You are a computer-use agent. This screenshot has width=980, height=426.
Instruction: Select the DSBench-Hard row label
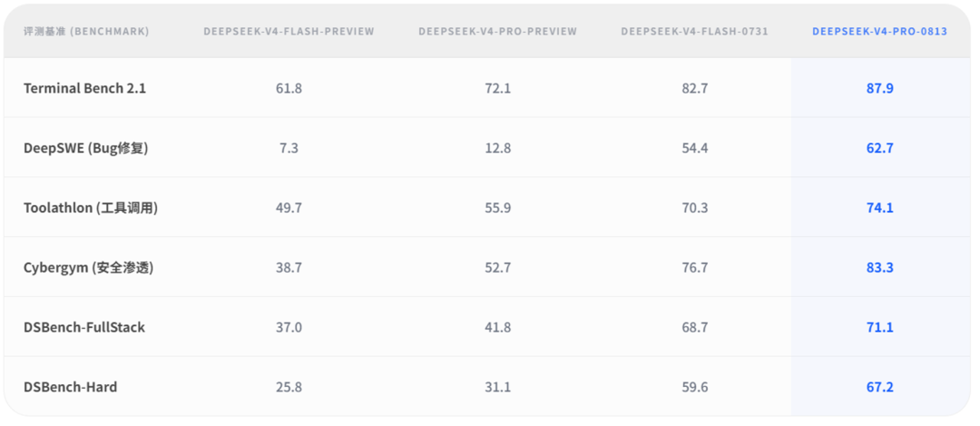[70, 387]
